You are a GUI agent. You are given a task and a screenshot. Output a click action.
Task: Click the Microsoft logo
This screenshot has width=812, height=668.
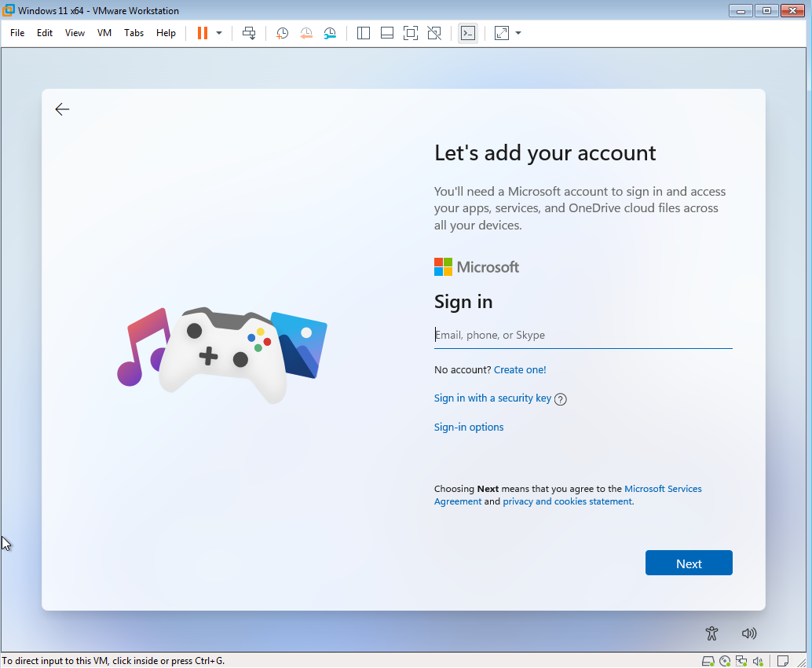477,267
